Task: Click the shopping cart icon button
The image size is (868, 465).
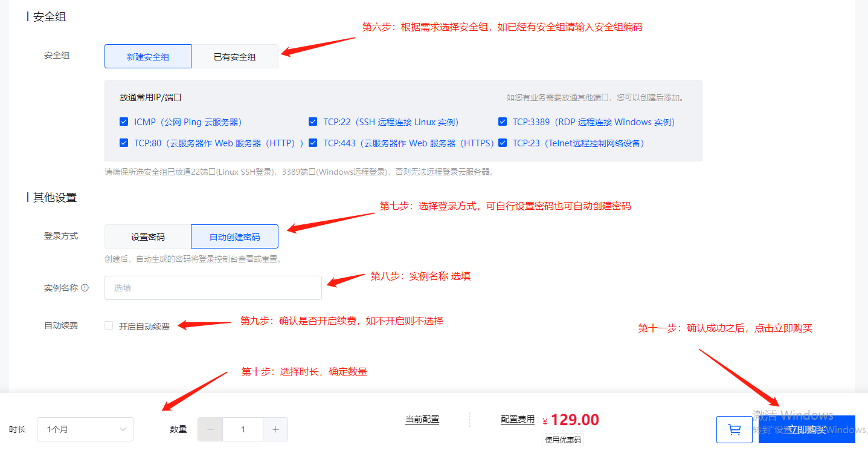Action: pos(734,429)
